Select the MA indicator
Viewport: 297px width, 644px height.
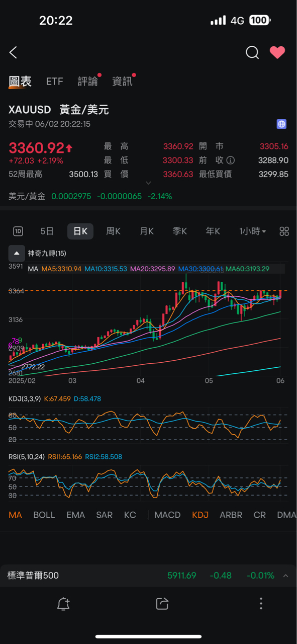[x=15, y=515]
